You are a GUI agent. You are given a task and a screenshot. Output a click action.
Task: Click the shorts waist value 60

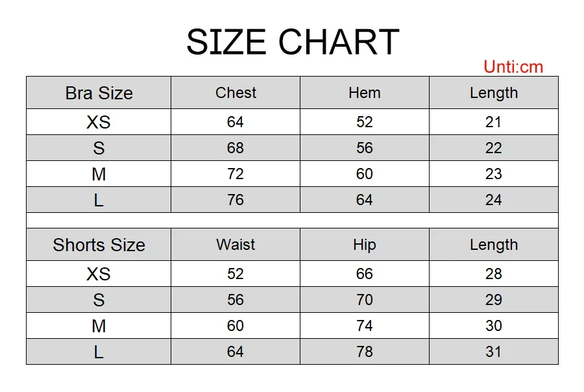pos(236,326)
